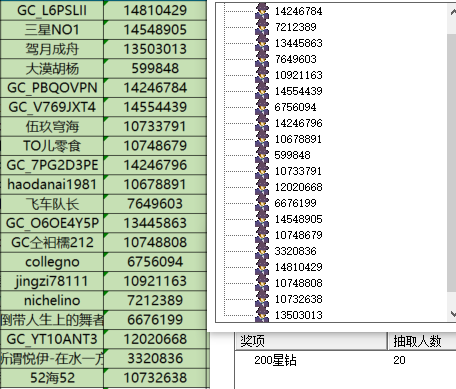Screen dimensions: 456x389
Task: Select tree entry 13445863 in winner list
Action: [x=298, y=43]
